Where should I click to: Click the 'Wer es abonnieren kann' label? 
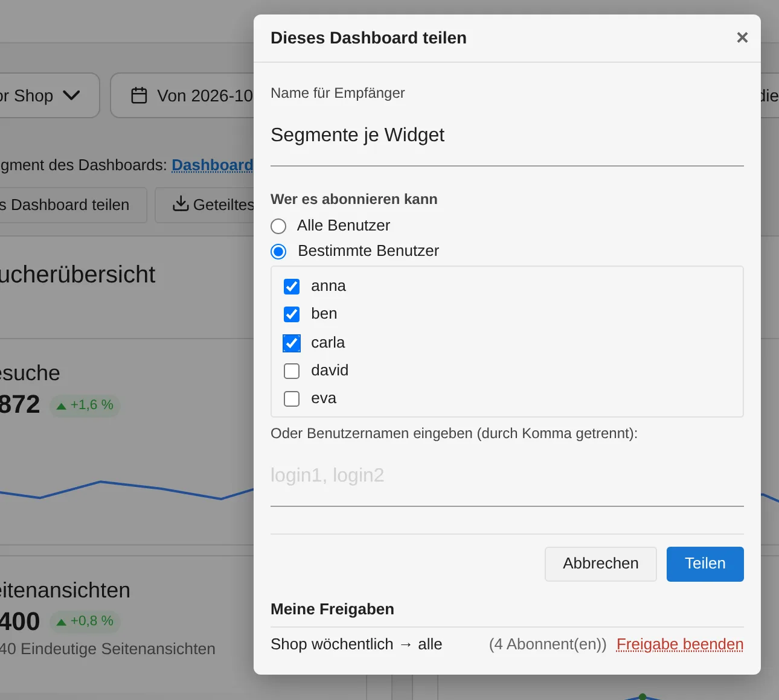click(354, 199)
